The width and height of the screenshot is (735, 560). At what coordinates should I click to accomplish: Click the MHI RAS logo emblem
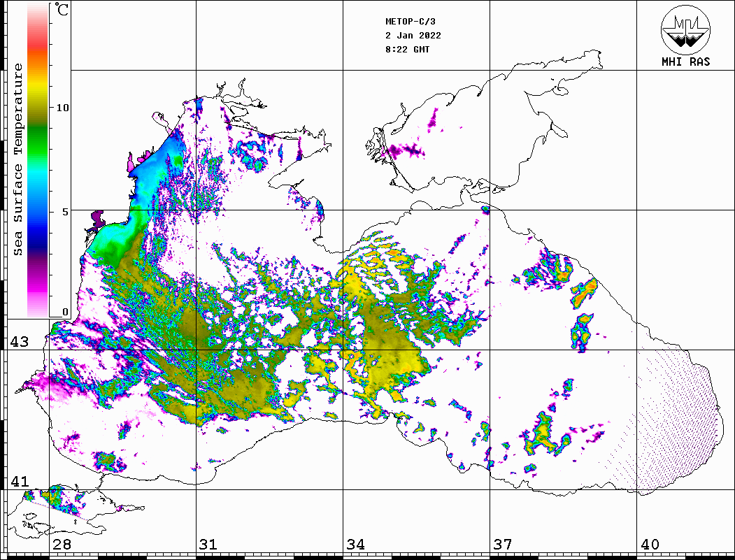[x=685, y=29]
